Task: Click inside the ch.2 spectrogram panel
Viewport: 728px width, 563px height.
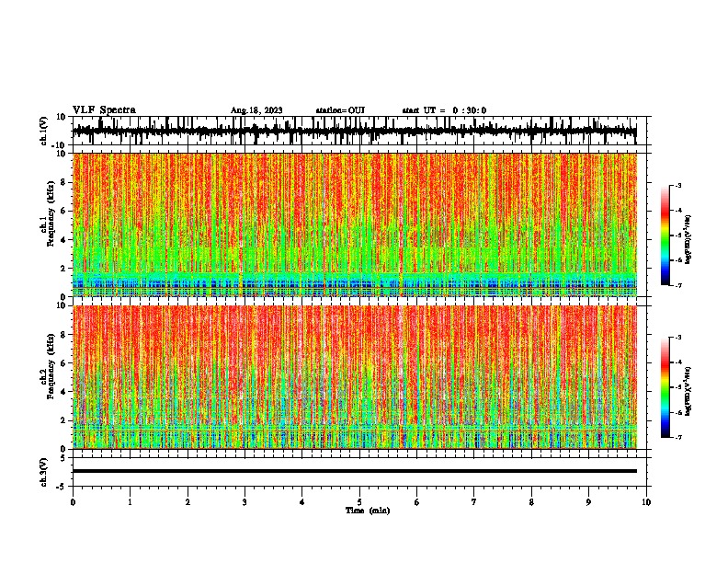Action: click(x=355, y=377)
